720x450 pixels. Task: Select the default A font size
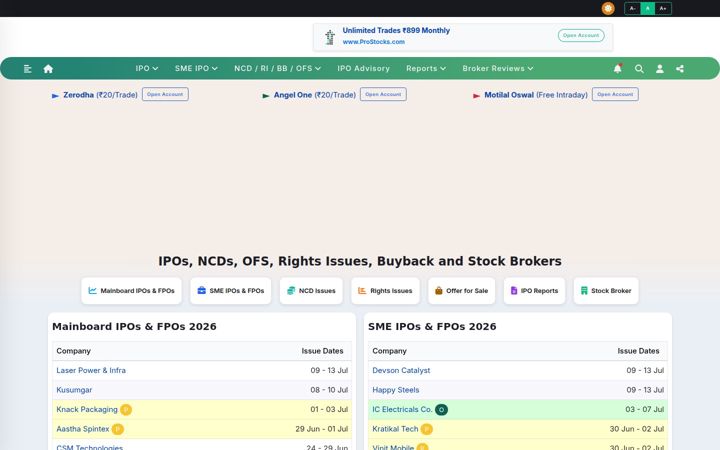(647, 8)
